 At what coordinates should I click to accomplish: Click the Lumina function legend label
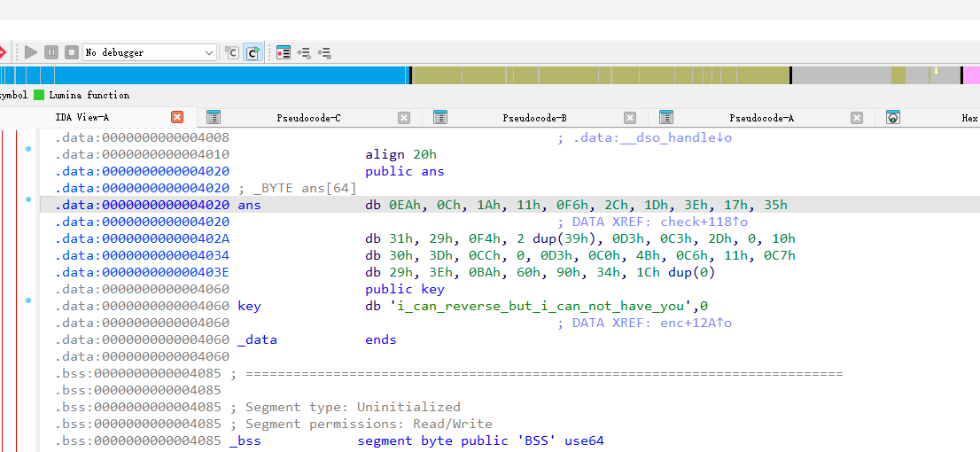(89, 95)
